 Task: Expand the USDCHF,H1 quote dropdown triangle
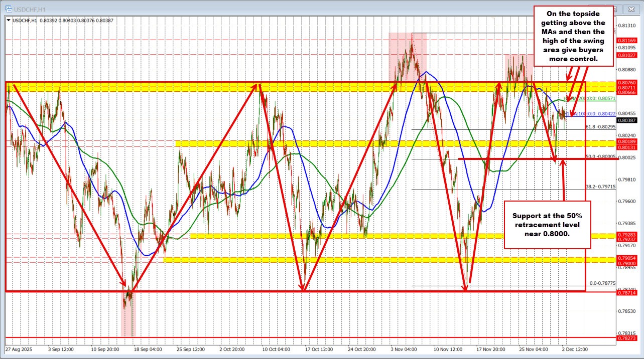pyautogui.click(x=9, y=19)
